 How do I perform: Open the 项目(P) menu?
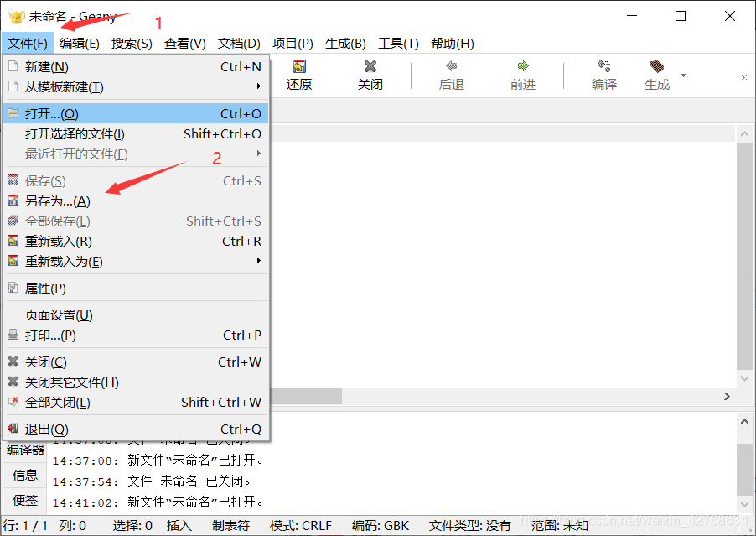point(293,44)
